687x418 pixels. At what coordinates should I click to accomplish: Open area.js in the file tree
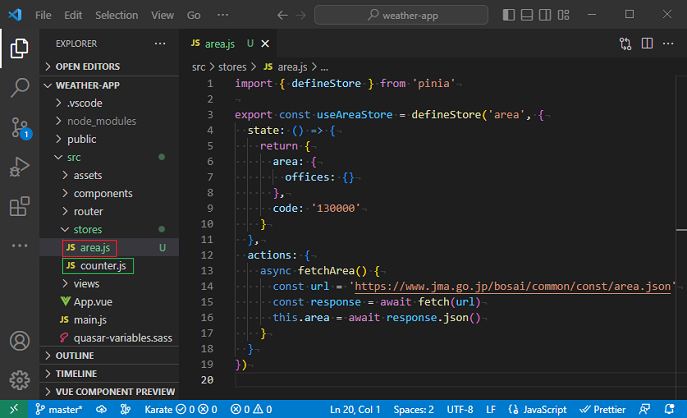click(x=110, y=248)
